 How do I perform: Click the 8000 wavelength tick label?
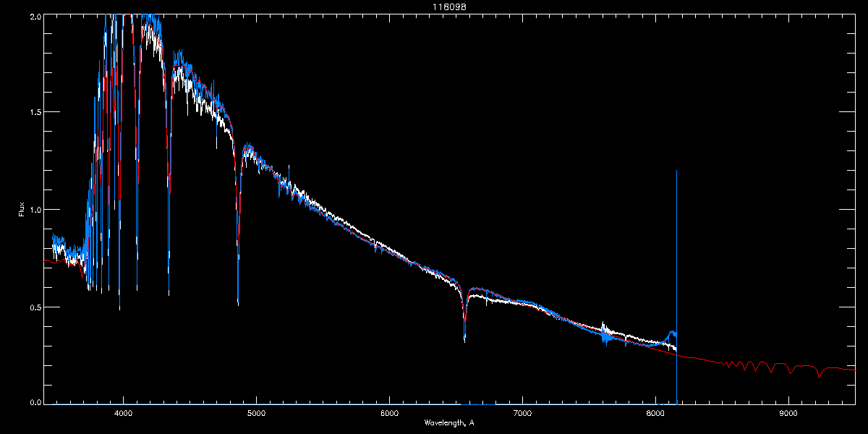[x=655, y=413]
